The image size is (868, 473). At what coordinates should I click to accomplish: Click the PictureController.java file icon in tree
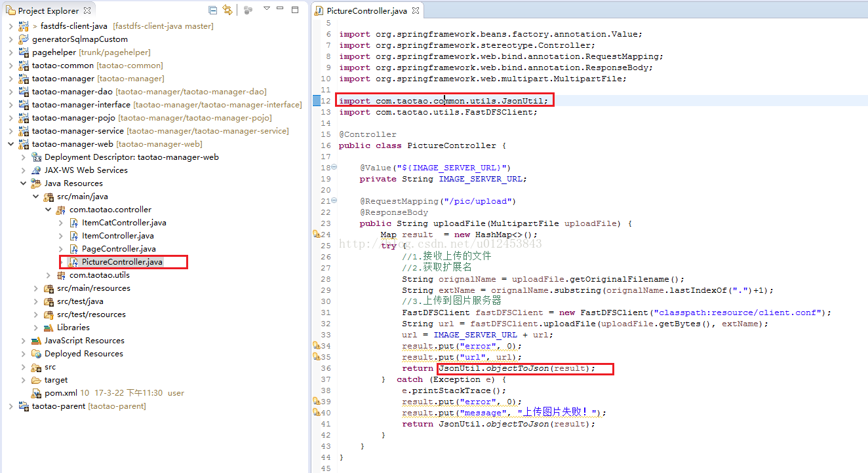[x=74, y=262]
